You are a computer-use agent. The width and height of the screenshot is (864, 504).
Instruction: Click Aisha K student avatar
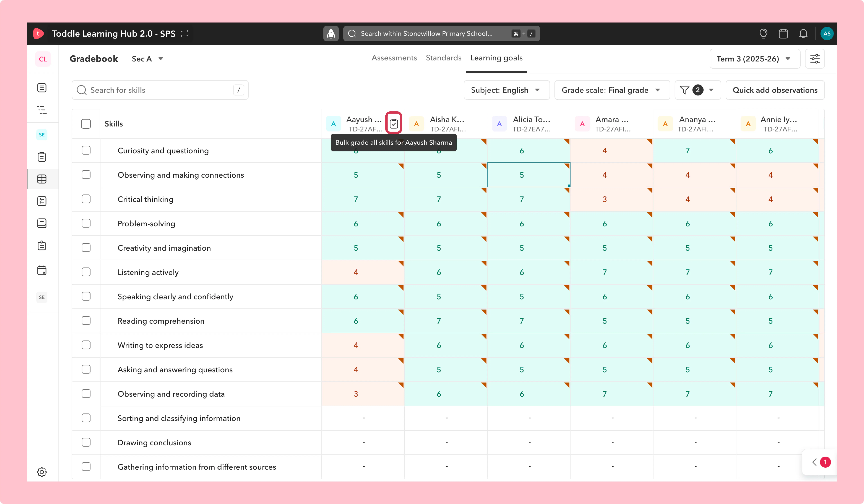[x=417, y=124]
